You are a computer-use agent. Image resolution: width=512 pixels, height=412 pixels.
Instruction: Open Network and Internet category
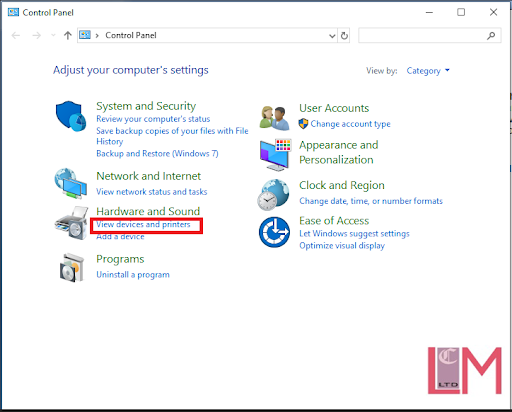[x=149, y=176]
